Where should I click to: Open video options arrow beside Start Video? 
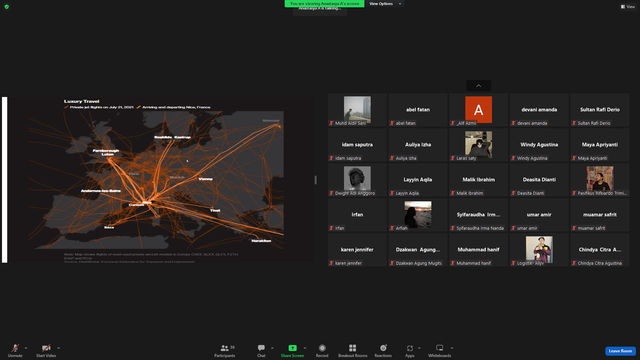pos(59,348)
